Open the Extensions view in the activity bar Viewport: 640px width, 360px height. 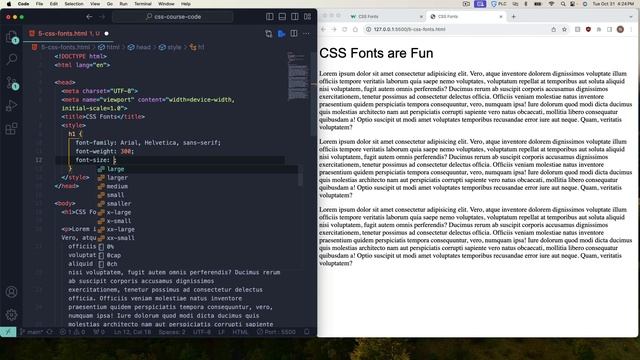[x=12, y=129]
